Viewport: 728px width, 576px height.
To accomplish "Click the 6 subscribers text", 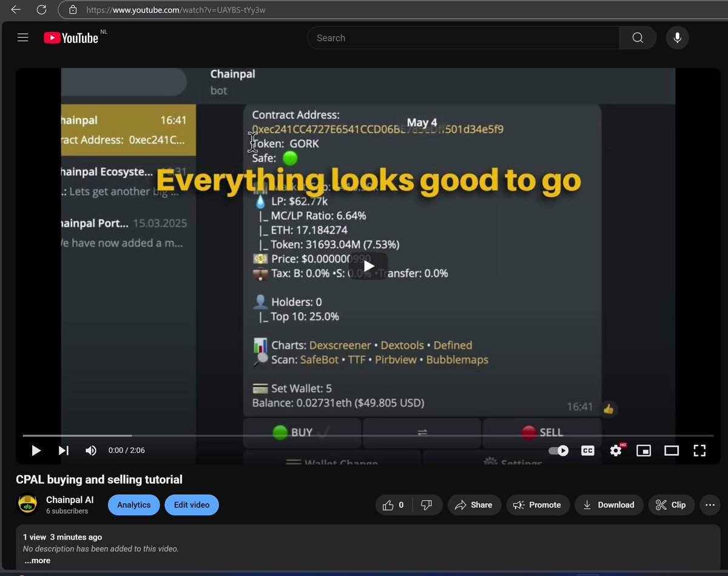I will 67,512.
